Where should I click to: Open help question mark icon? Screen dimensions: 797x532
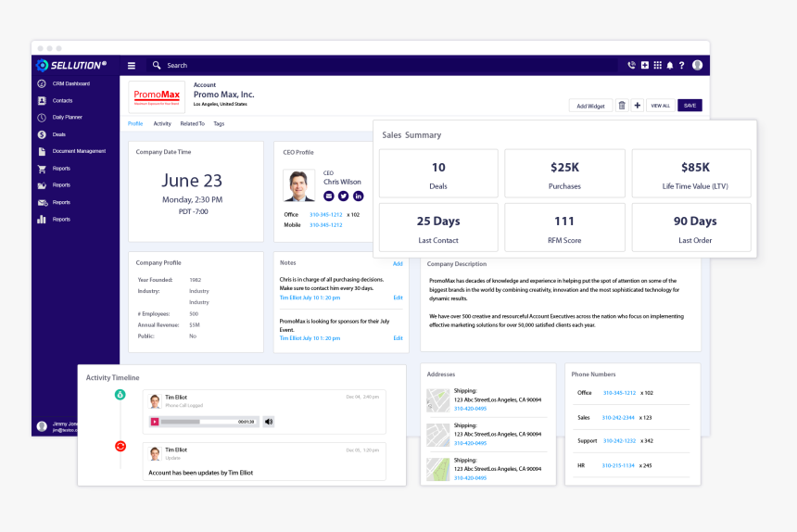point(681,65)
